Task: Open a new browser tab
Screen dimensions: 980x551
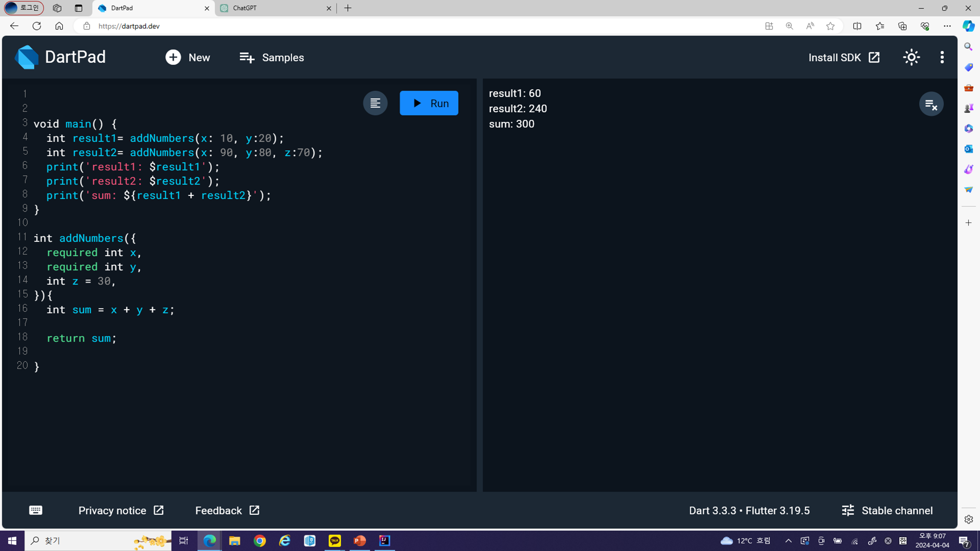Action: tap(348, 8)
